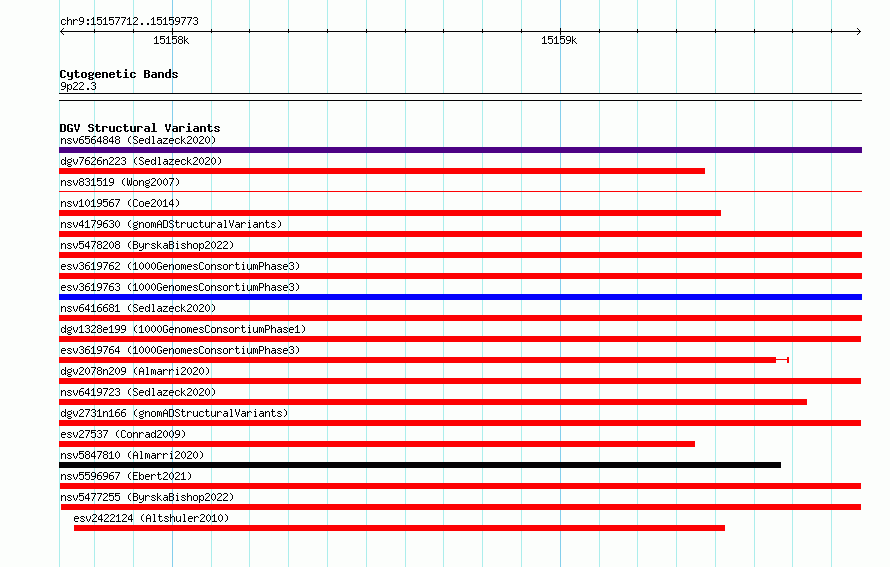
Task: Select the blue esv3619763 variant bar
Action: pos(460,297)
